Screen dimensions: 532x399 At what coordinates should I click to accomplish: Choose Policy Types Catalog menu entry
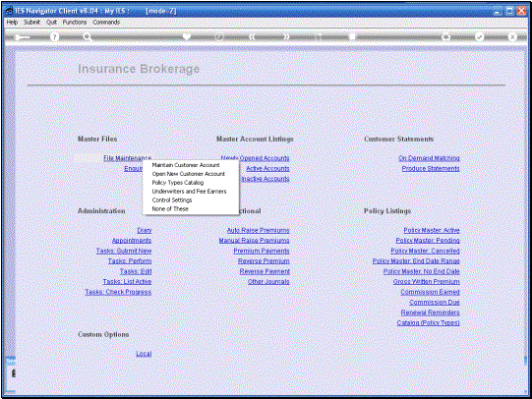pyautogui.click(x=178, y=183)
